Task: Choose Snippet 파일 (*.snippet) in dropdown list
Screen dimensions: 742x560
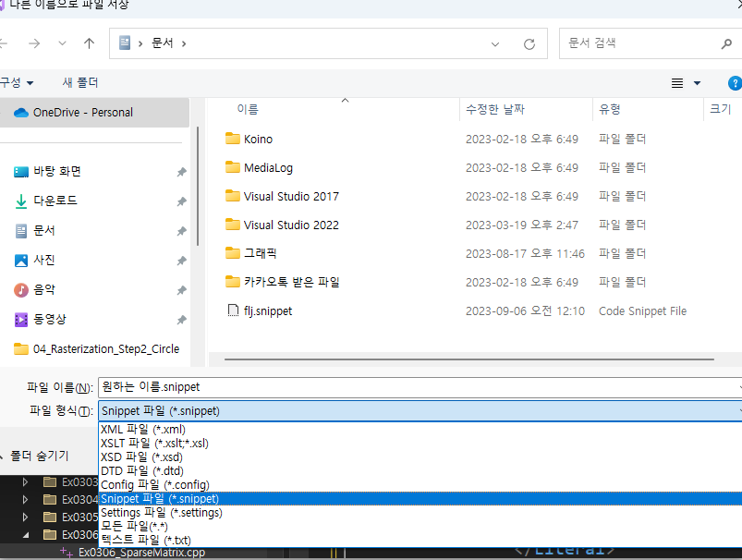Action: pos(420,498)
